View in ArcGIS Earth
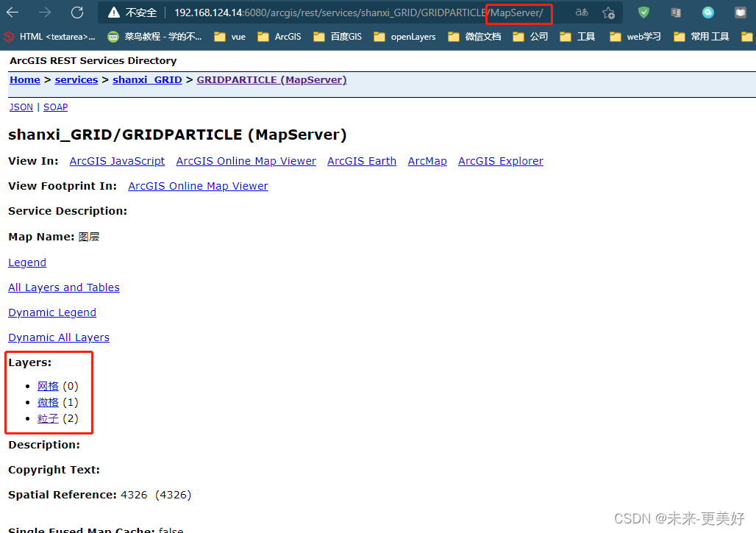 pos(362,161)
